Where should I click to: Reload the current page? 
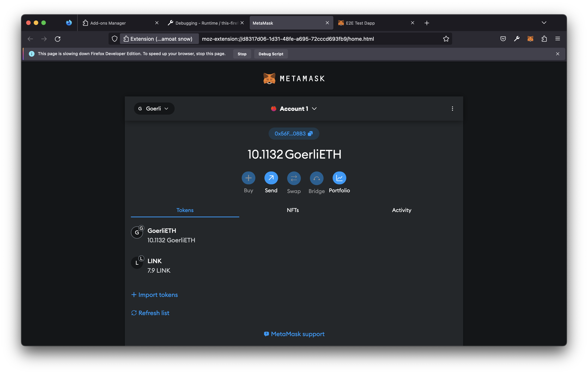[58, 39]
